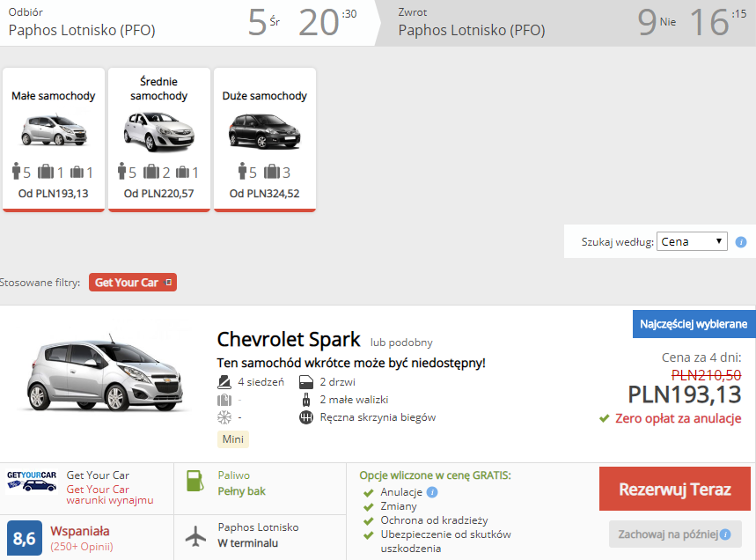Click the small silver car image in Małe samochody
Viewport: 756px width, 560px height.
point(54,129)
